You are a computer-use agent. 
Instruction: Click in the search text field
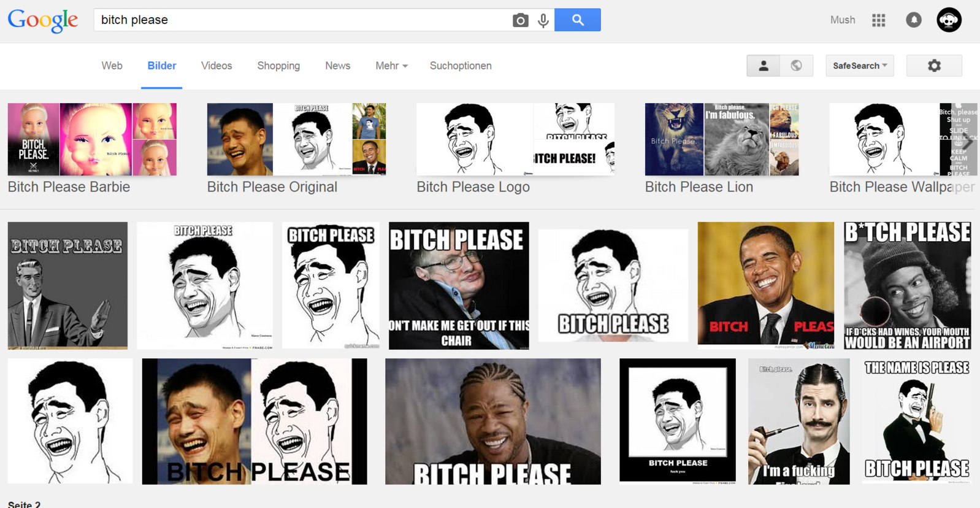(301, 20)
